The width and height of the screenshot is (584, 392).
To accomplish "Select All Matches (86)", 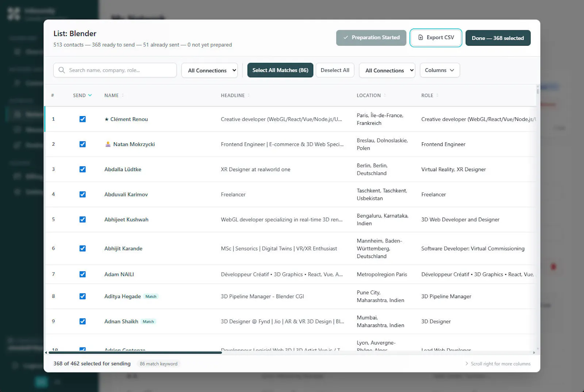I will 280,70.
